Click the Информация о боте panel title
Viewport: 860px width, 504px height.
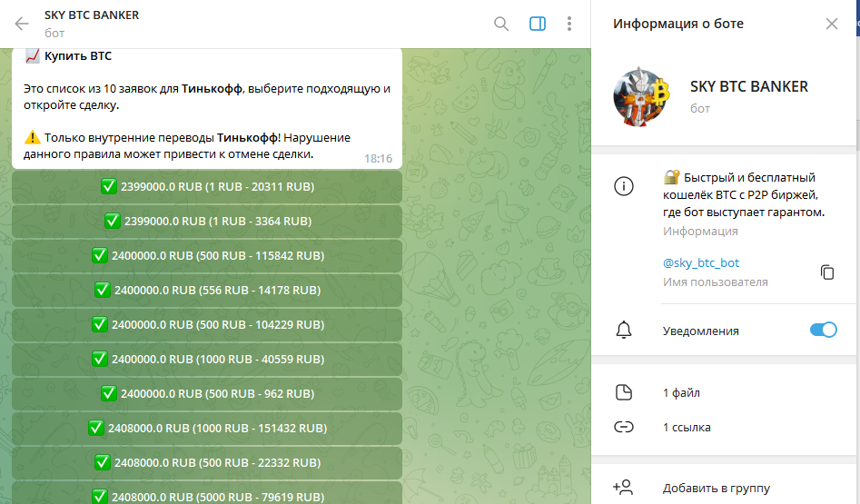(x=677, y=24)
